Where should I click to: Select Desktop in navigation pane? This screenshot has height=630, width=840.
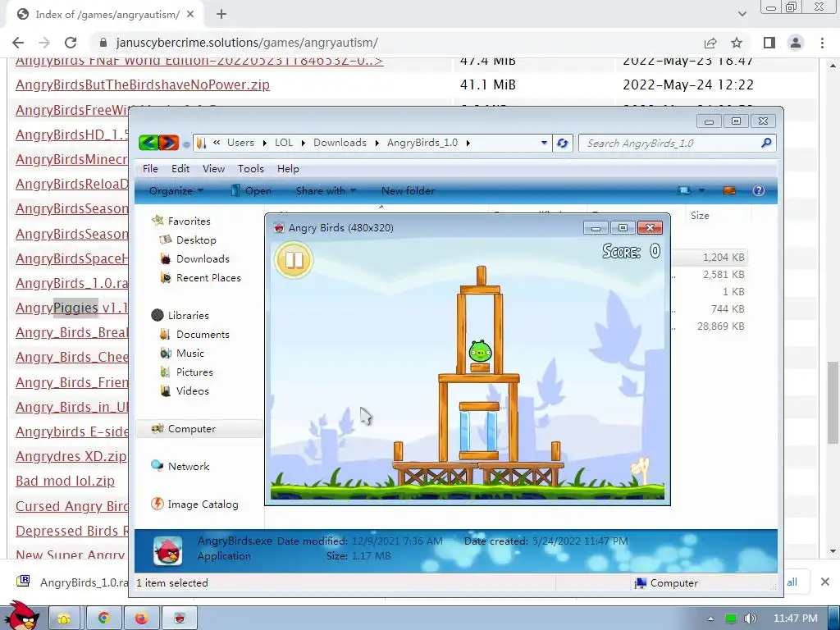click(188, 240)
